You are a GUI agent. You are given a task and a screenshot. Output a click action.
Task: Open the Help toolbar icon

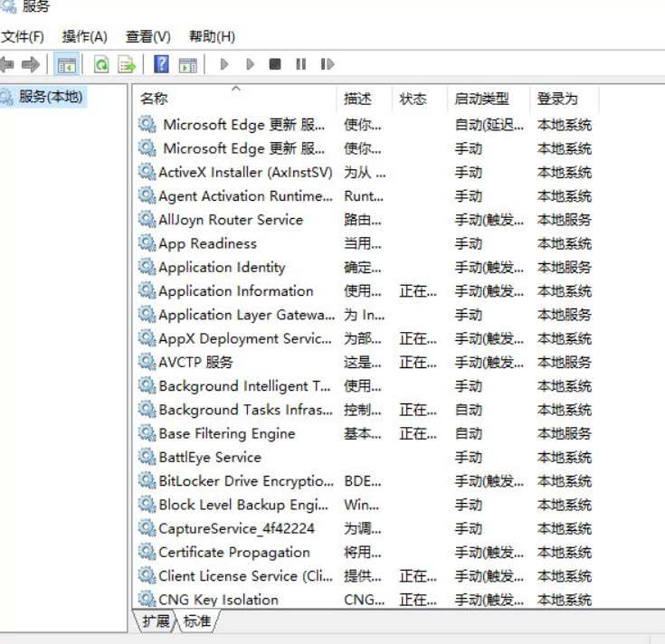pyautogui.click(x=161, y=64)
